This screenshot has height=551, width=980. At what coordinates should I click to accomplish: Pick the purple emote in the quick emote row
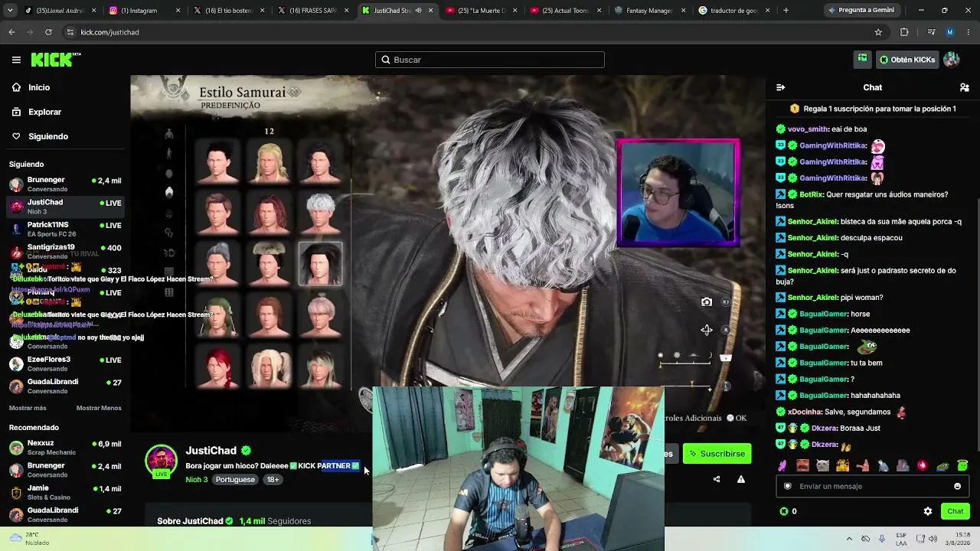[782, 465]
